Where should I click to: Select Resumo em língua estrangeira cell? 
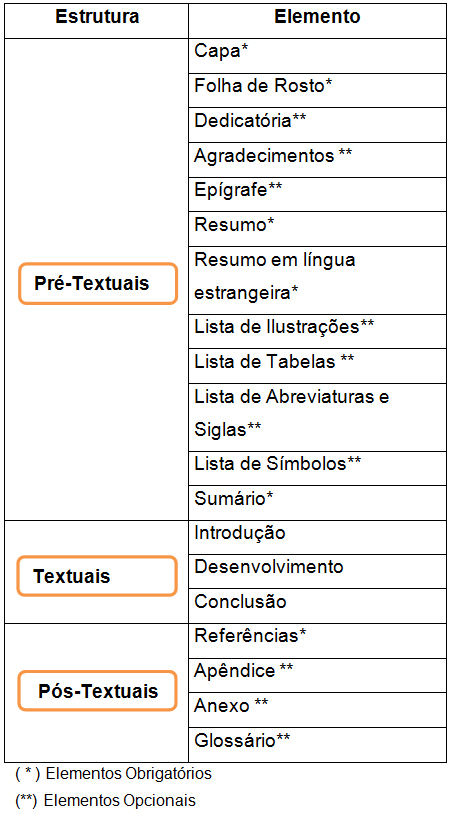(x=318, y=280)
